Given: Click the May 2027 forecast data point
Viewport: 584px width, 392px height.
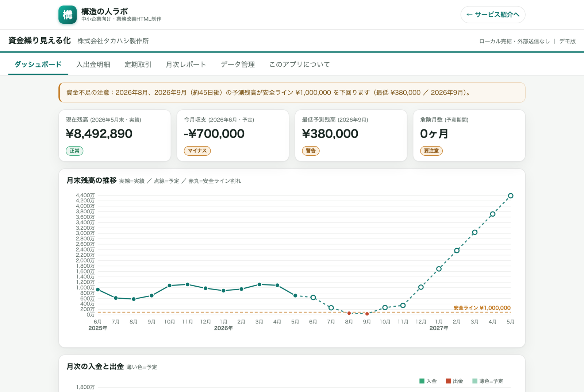Looking at the screenshot, I should point(511,196).
